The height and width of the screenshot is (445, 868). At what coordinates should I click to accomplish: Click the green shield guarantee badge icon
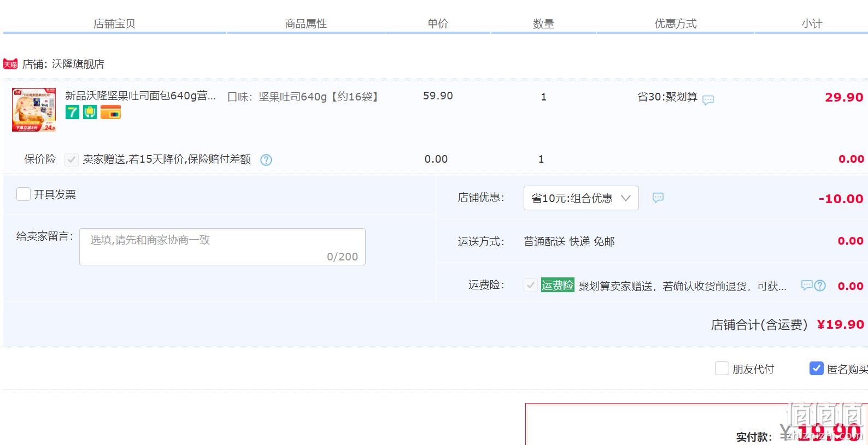click(x=90, y=112)
